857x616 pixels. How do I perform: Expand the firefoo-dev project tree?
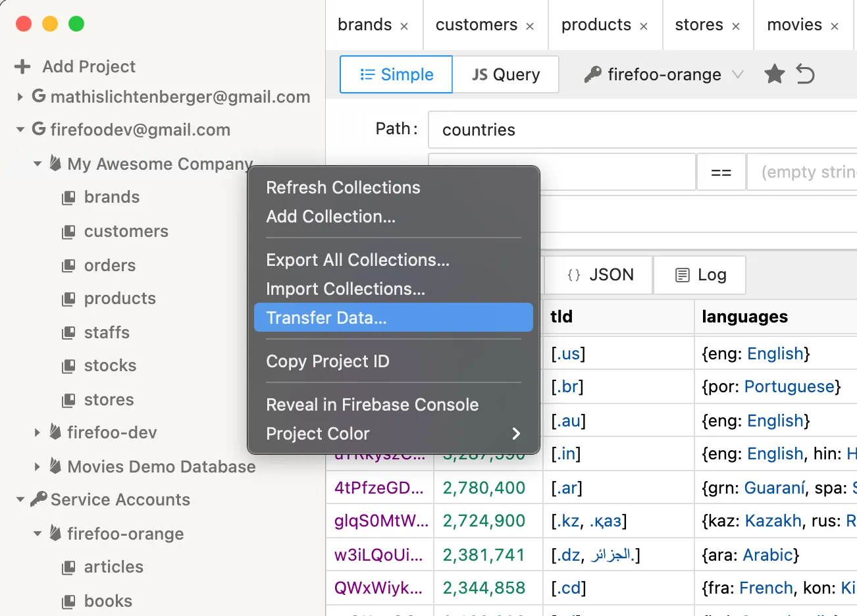tap(38, 432)
